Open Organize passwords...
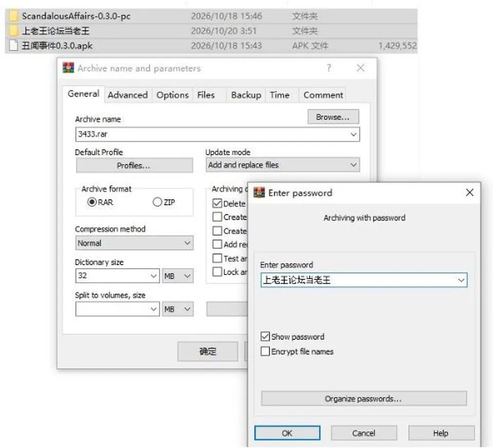493x448 pixels. pos(364,399)
